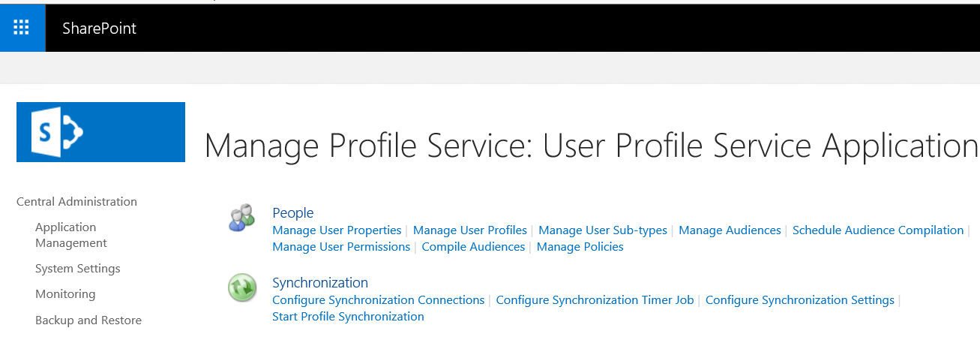
Task: Select Monitoring in the sidebar
Action: point(65,293)
